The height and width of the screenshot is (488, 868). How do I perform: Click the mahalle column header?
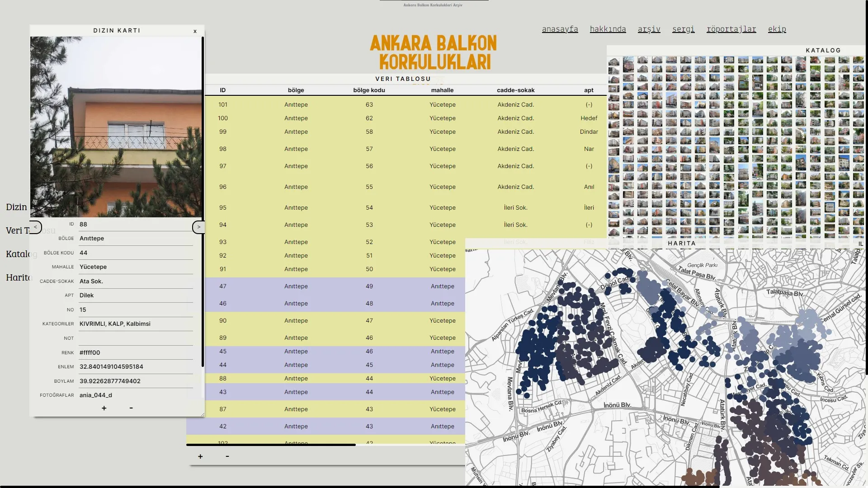[443, 90]
